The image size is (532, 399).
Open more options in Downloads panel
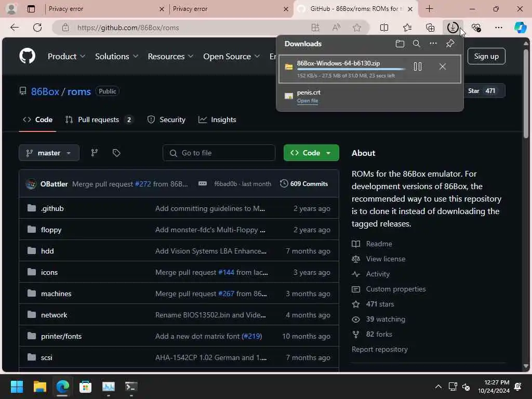[433, 44]
